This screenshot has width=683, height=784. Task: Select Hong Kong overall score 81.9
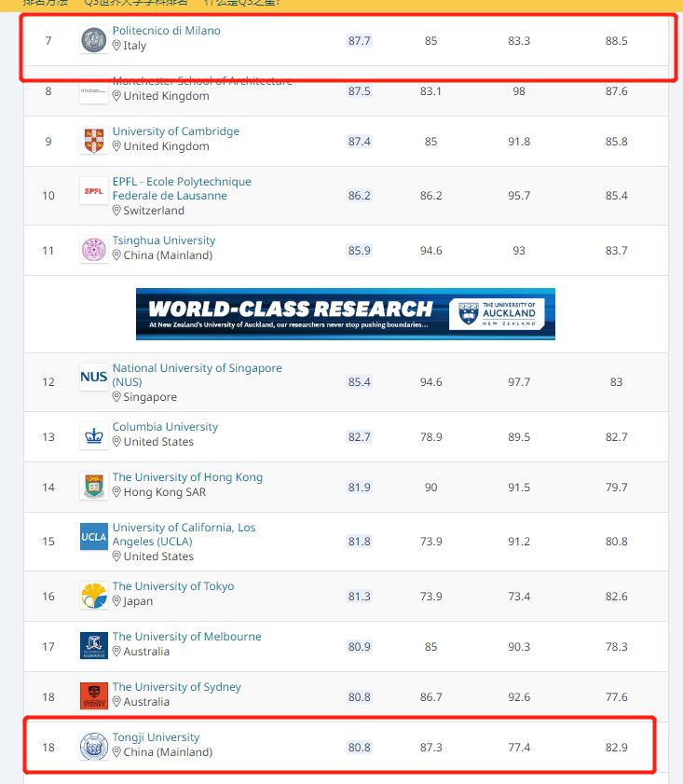(x=360, y=487)
